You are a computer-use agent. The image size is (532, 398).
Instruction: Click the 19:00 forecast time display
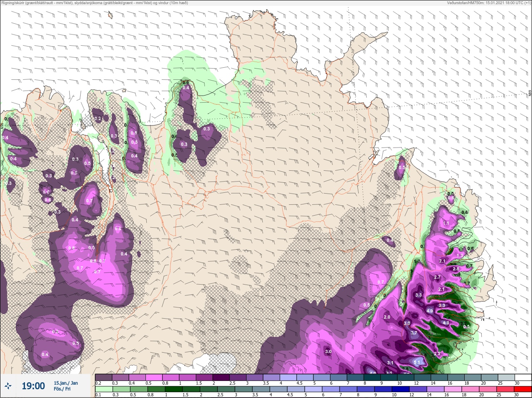pyautogui.click(x=33, y=386)
